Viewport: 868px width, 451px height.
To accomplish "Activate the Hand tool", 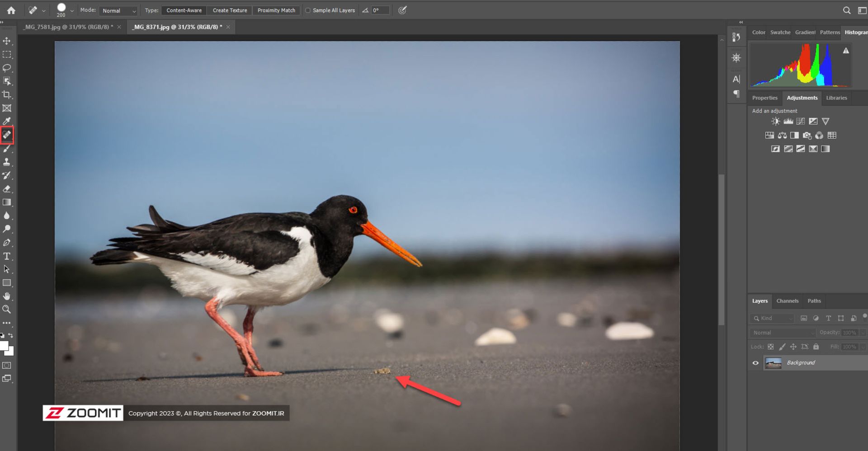I will click(x=7, y=296).
